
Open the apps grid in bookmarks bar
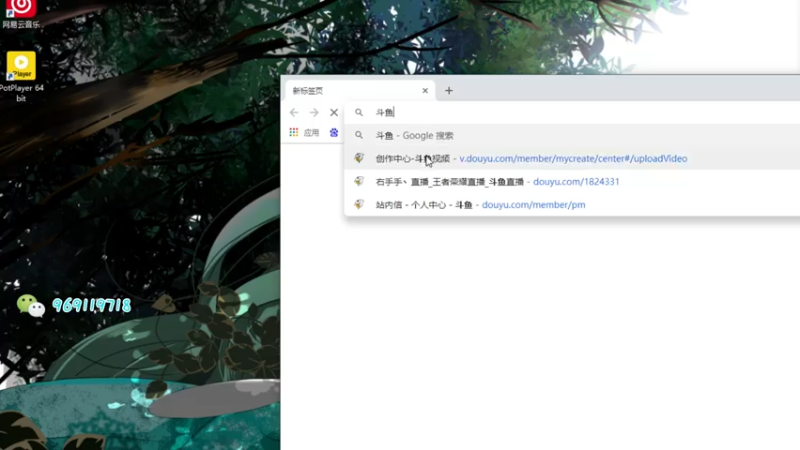tap(294, 132)
